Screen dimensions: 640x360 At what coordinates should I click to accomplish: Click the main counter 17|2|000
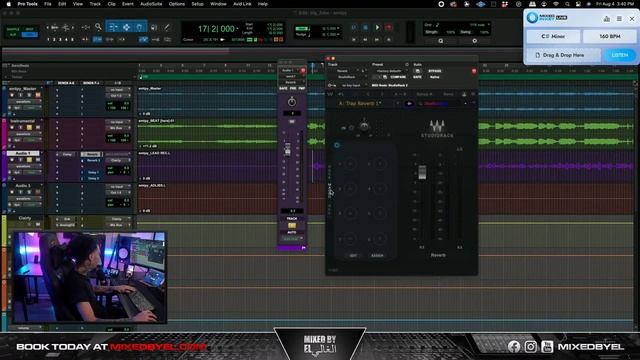click(216, 29)
